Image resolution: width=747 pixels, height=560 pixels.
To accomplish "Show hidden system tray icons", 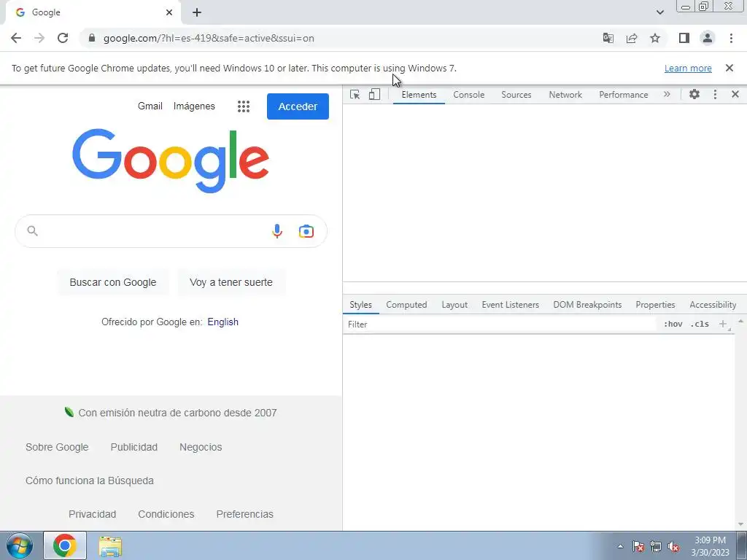I will tap(620, 546).
